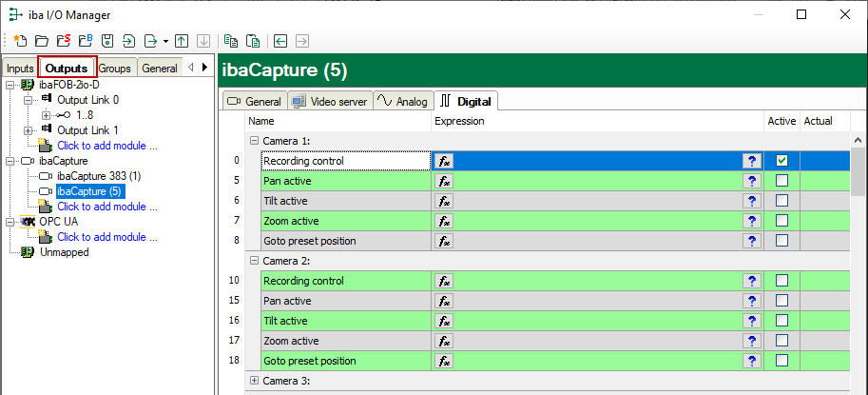Click 'Click to add module' under ibaCapture
868x395 pixels.
coord(106,207)
